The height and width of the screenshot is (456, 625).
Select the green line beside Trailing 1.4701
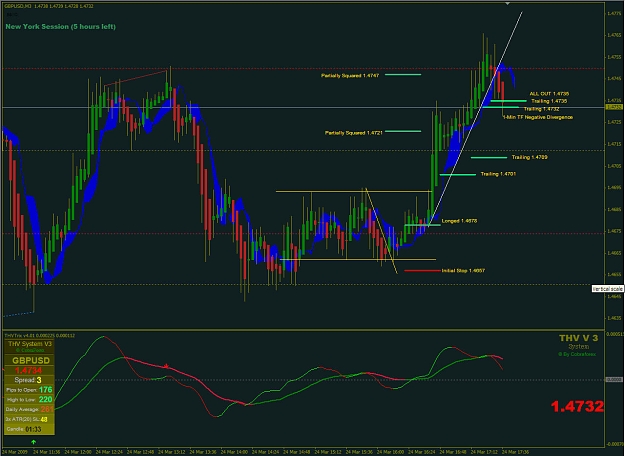coord(458,175)
